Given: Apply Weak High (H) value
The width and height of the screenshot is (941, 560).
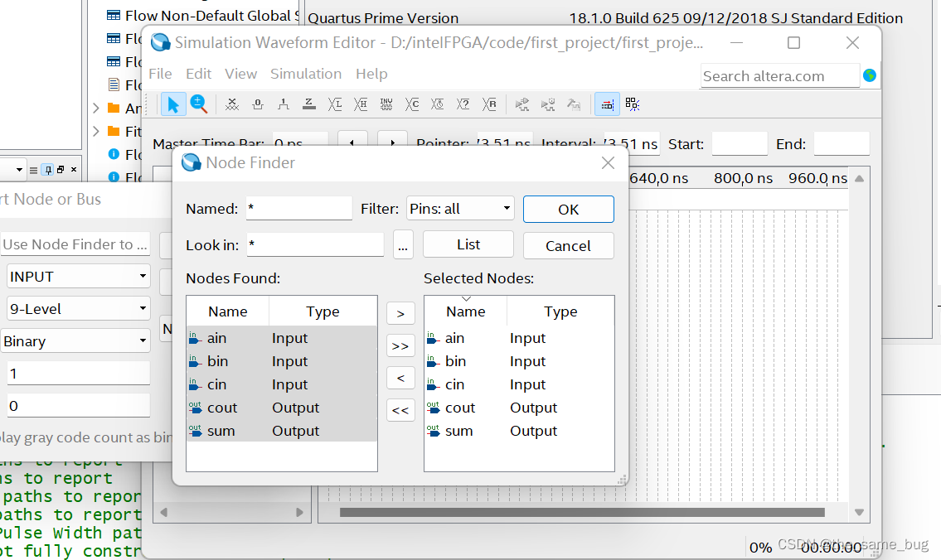Looking at the screenshot, I should tap(361, 104).
